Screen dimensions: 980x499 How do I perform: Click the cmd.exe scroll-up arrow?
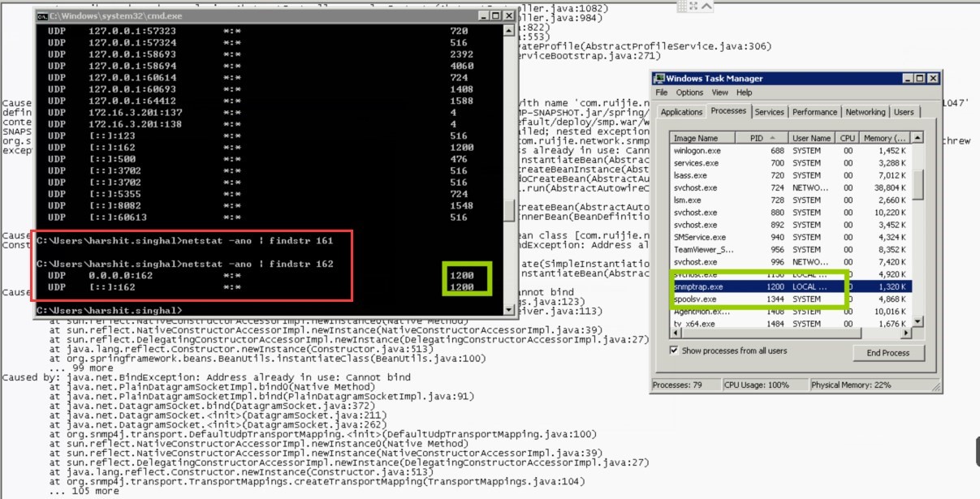click(509, 29)
